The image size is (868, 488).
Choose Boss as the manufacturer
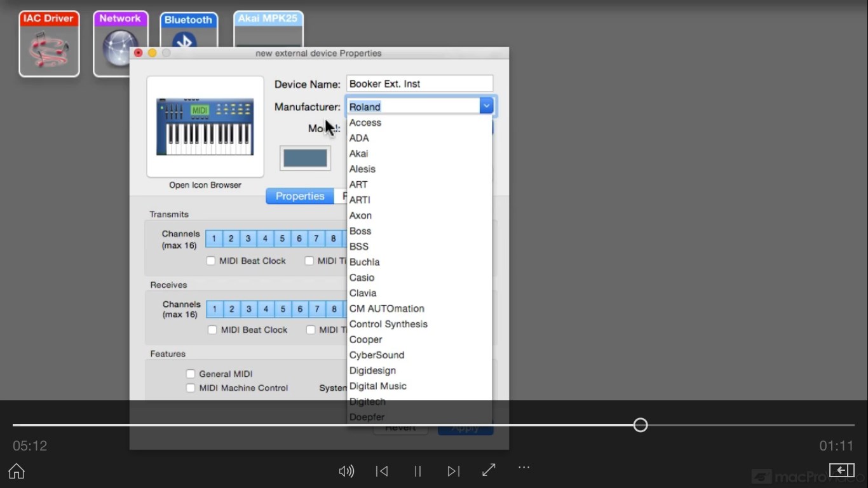click(x=419, y=231)
